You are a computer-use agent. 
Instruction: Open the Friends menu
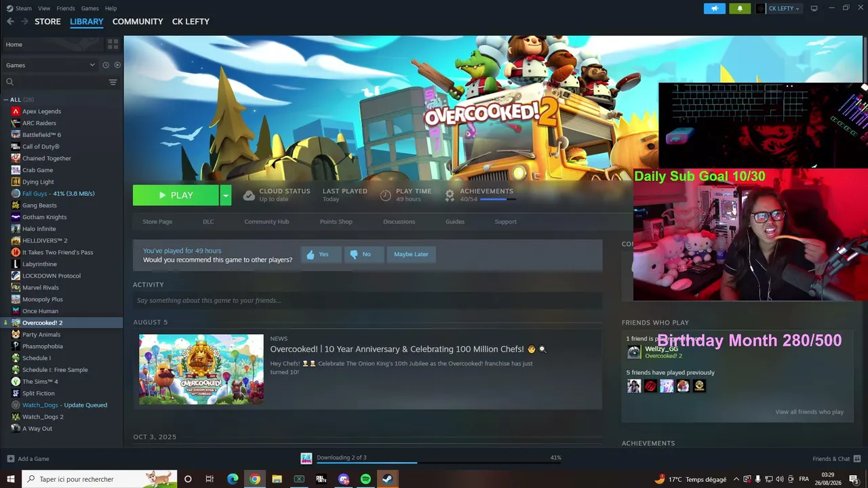(x=66, y=8)
